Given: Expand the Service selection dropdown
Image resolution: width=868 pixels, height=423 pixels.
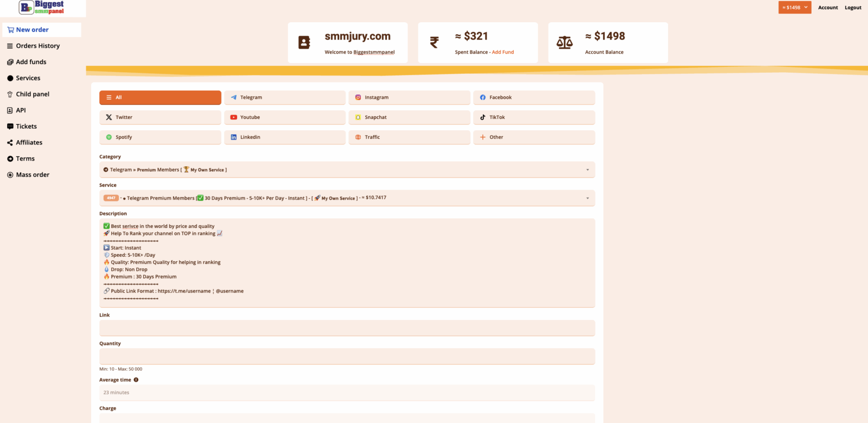Looking at the screenshot, I should 347,198.
